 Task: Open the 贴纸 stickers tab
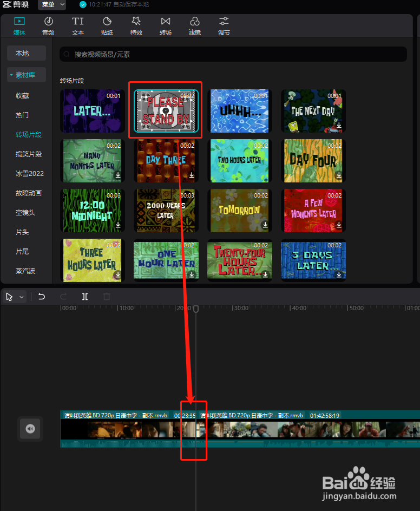tap(107, 27)
